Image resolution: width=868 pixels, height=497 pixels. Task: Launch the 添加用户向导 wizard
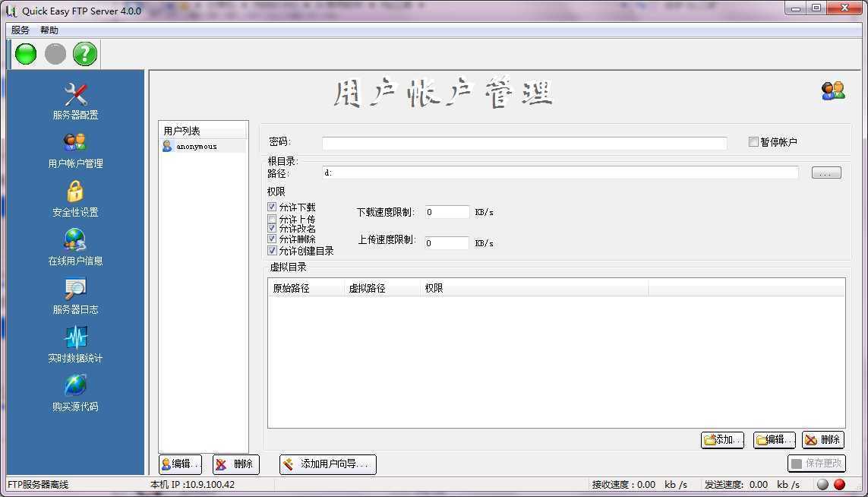pyautogui.click(x=328, y=464)
